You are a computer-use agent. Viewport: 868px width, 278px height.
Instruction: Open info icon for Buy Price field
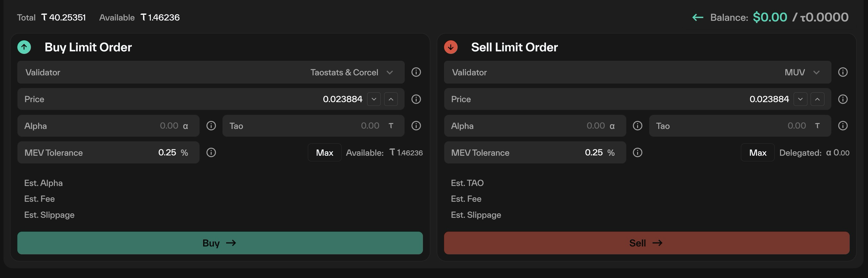[x=416, y=99]
